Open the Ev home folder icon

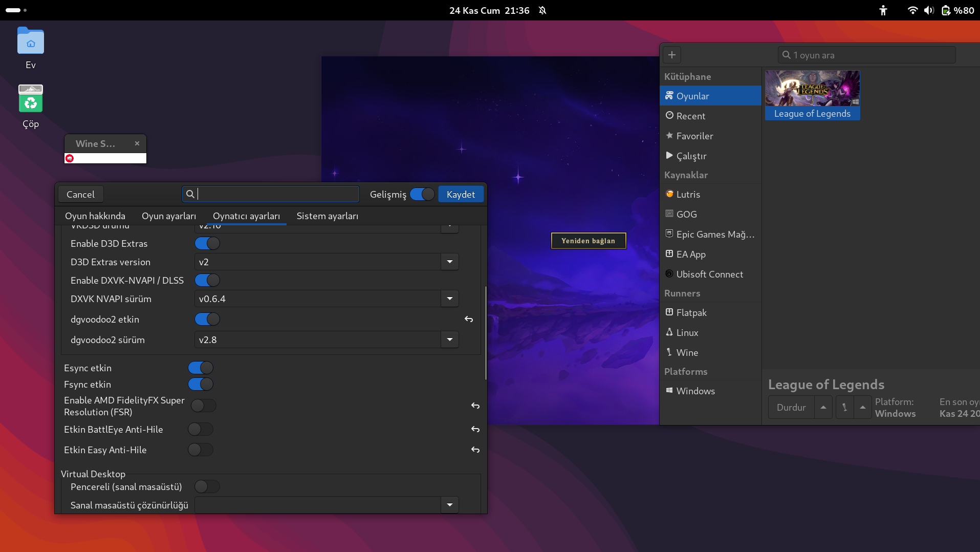31,41
